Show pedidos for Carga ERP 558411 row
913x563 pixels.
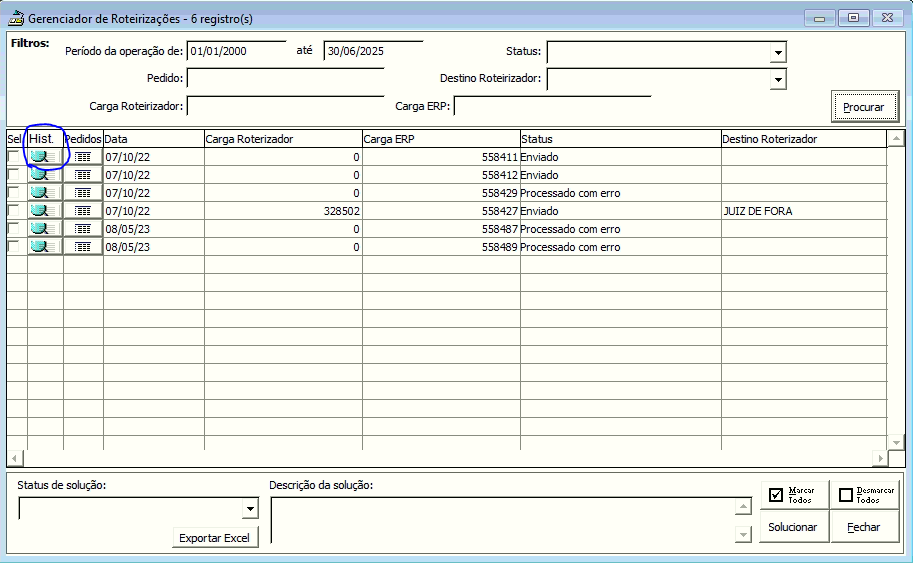(x=83, y=157)
